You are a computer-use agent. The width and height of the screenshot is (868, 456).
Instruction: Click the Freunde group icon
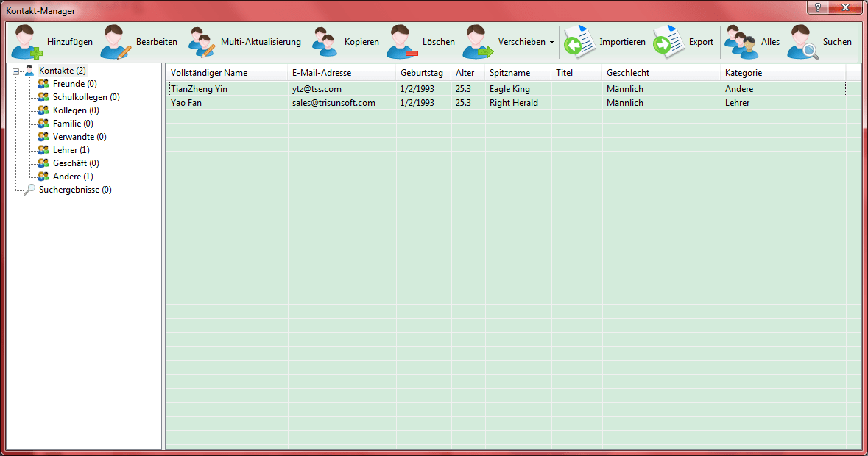(x=43, y=83)
